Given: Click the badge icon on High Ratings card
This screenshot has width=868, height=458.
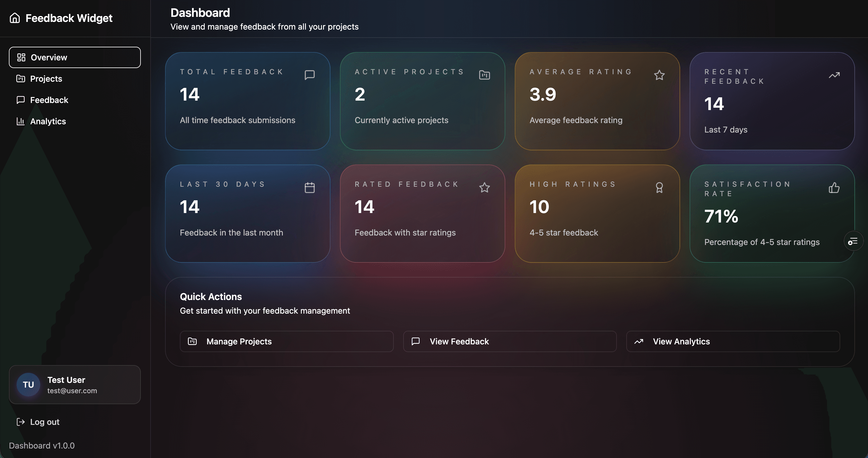Looking at the screenshot, I should coord(659,188).
